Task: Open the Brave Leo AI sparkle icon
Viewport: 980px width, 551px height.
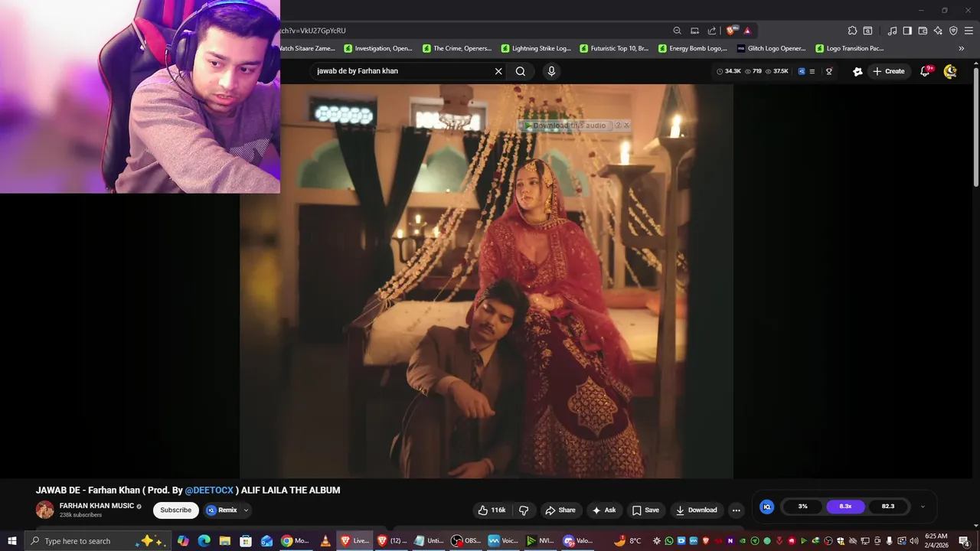Action: click(x=938, y=31)
